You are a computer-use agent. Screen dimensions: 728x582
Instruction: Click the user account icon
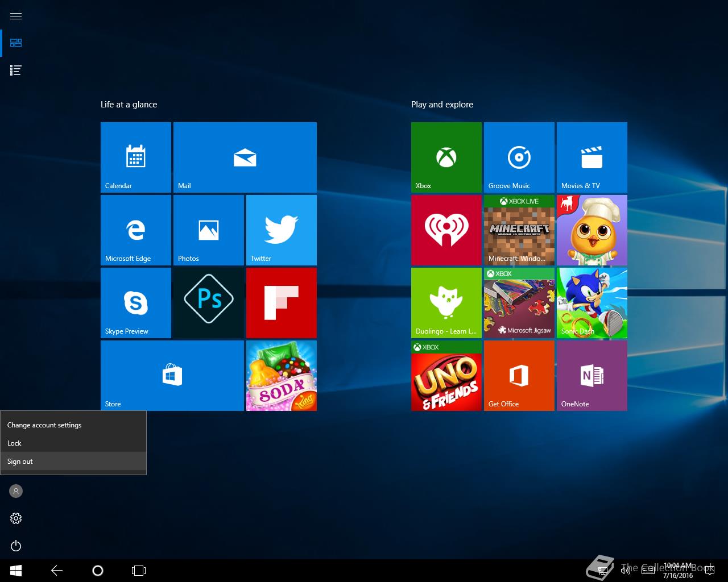[x=16, y=491]
